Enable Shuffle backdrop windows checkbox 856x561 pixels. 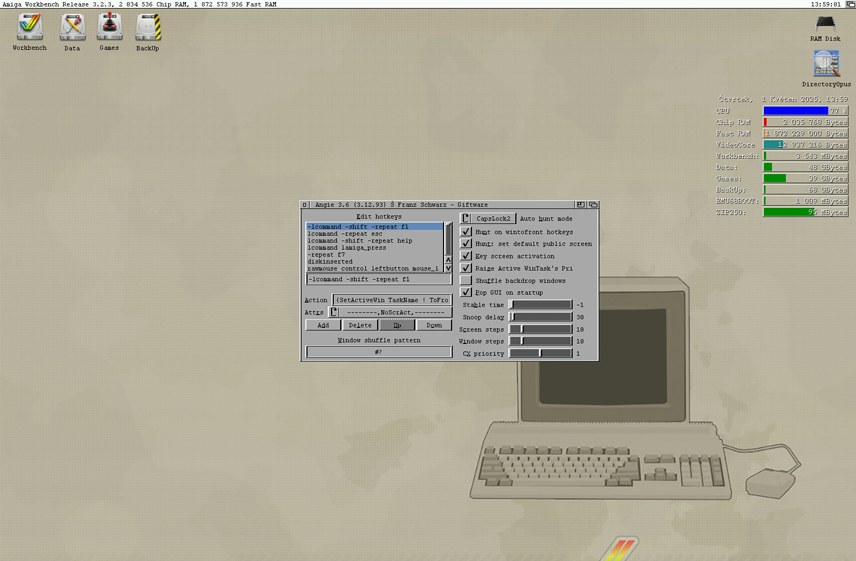pyautogui.click(x=466, y=281)
